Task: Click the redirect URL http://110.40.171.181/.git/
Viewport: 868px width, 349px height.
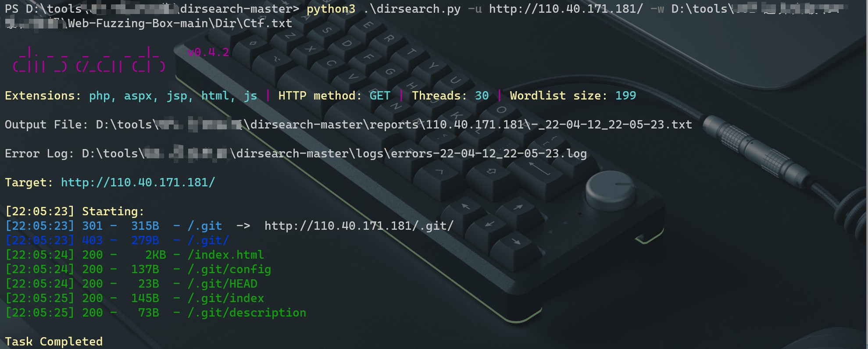Action: click(359, 226)
